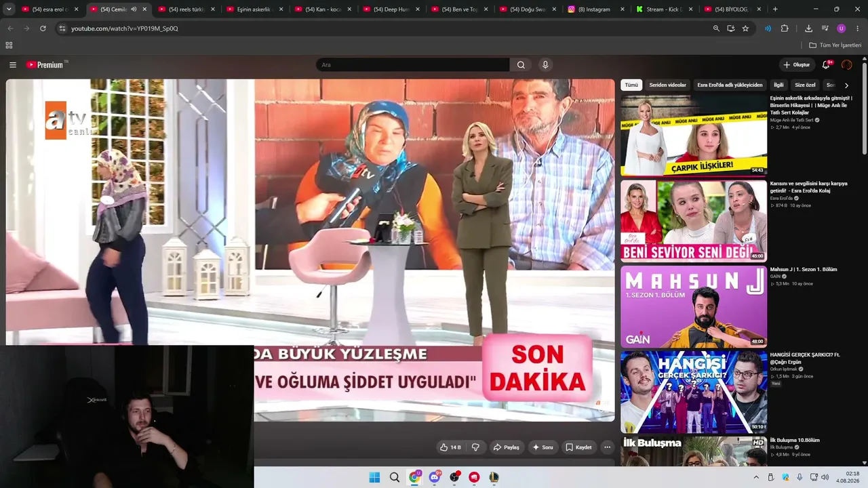Click the main video player to pause
The height and width of the screenshot is (488, 868).
pyautogui.click(x=311, y=251)
